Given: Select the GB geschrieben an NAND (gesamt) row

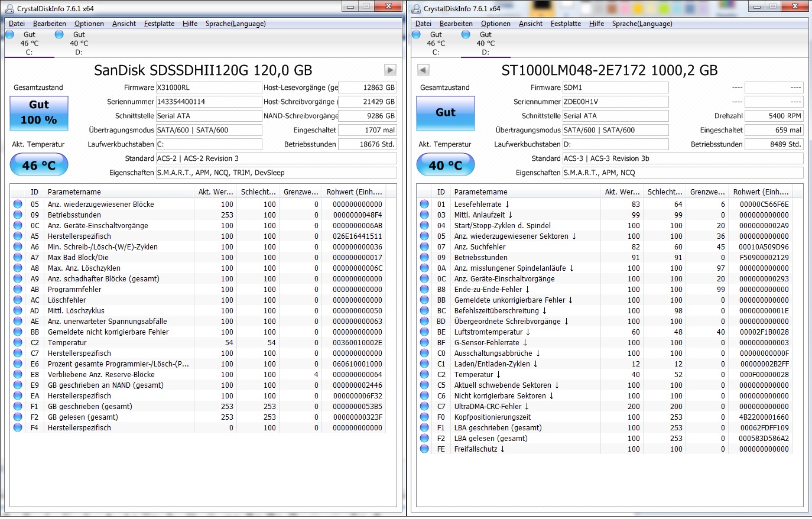Looking at the screenshot, I should click(198, 385).
